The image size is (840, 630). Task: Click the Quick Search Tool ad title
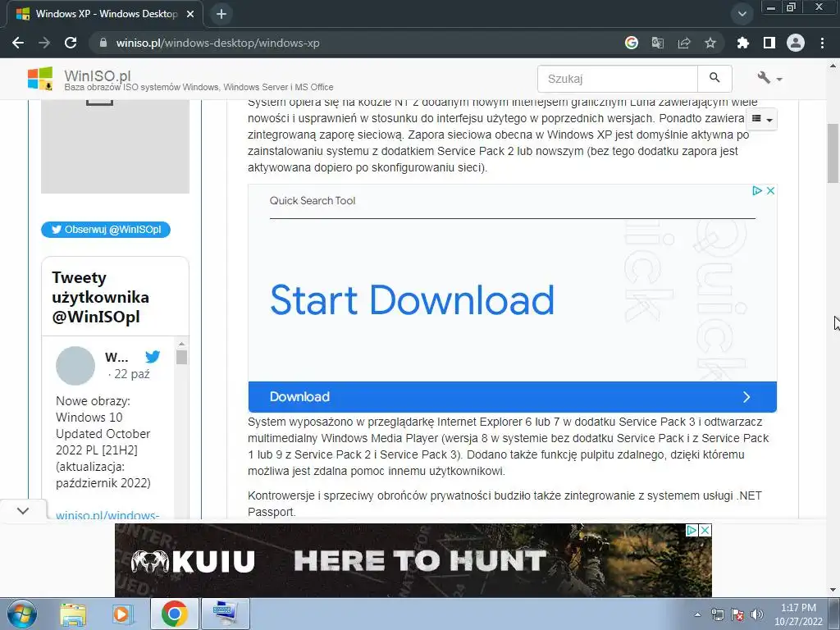click(x=313, y=200)
